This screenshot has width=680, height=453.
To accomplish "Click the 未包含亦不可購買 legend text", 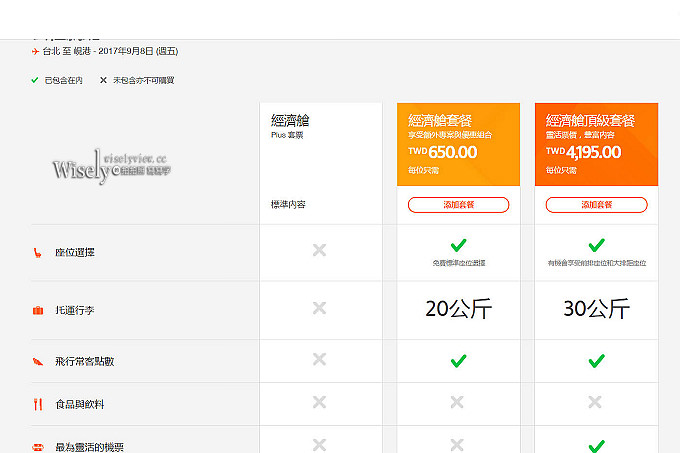I will coord(144,81).
